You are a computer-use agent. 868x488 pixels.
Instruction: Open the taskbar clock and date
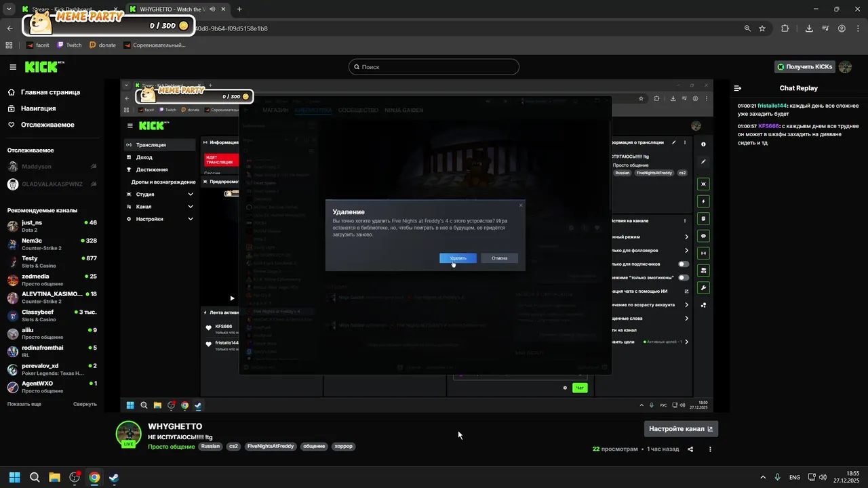847,477
